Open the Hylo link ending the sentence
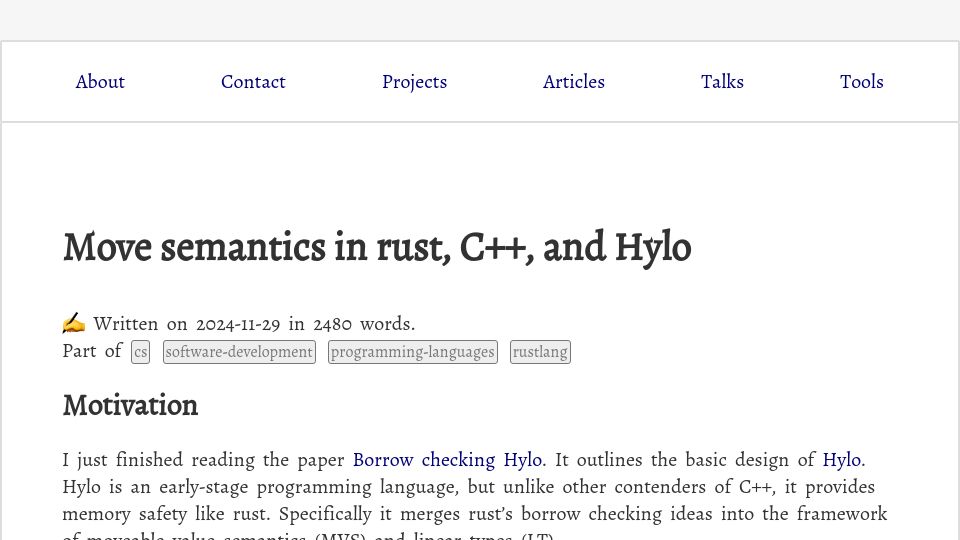 (x=842, y=460)
